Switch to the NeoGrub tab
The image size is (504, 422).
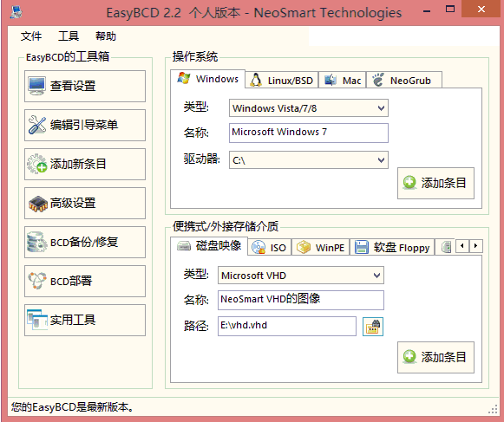pos(403,80)
